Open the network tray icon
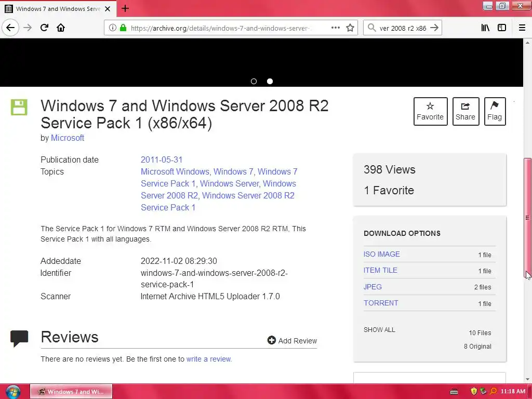This screenshot has height=399, width=532. (x=484, y=391)
